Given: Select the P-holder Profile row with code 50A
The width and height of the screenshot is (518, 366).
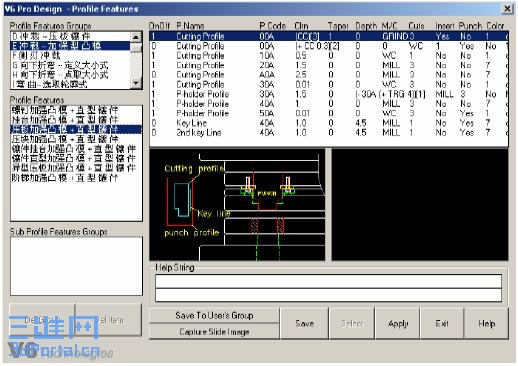Looking at the screenshot, I should coord(329,113).
